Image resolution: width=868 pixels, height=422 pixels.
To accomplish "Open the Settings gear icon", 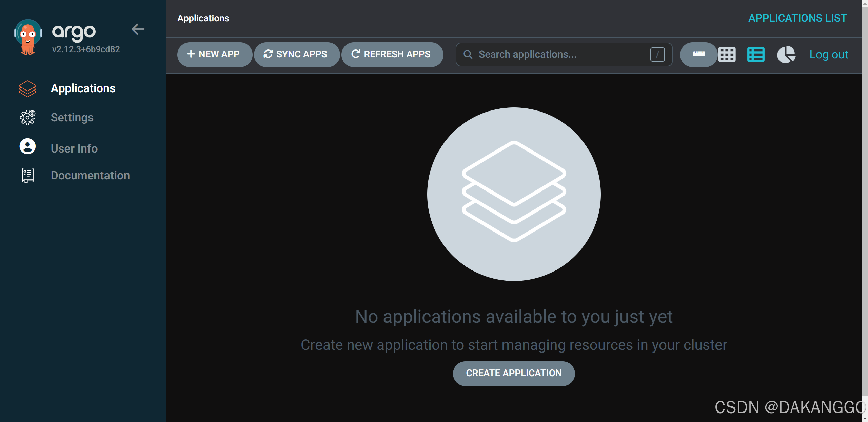I will (27, 118).
